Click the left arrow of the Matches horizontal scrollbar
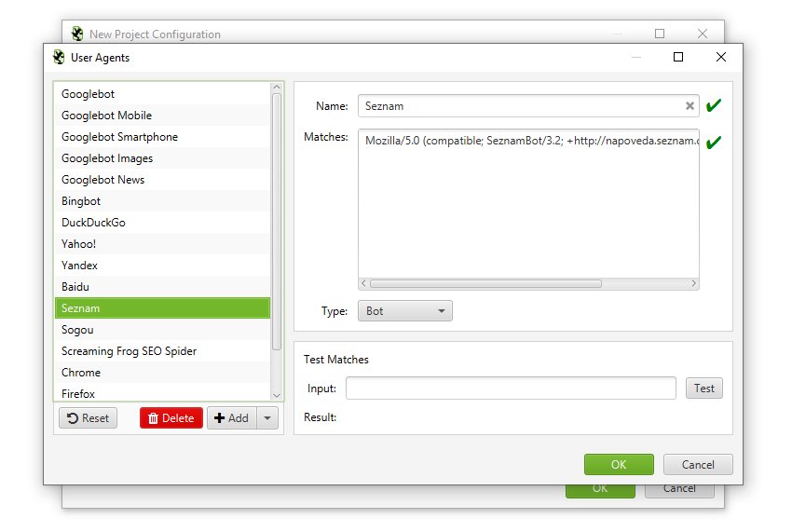792x532 pixels. tap(363, 283)
